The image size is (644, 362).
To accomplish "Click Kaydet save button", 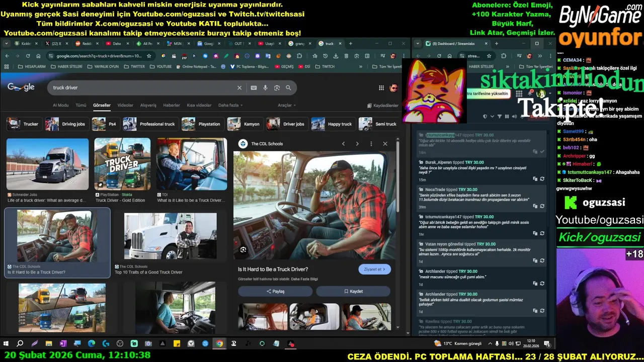I will pos(353,291).
